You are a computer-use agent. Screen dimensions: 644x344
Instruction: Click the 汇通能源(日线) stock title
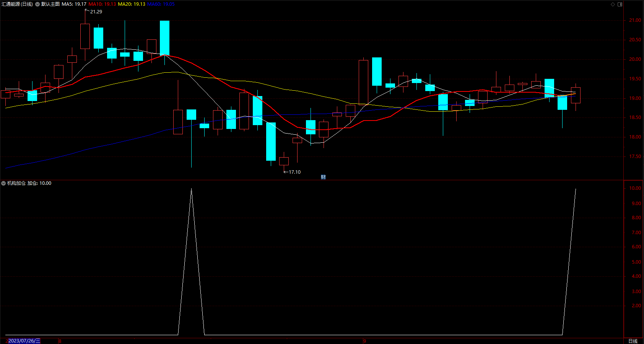tap(17, 4)
